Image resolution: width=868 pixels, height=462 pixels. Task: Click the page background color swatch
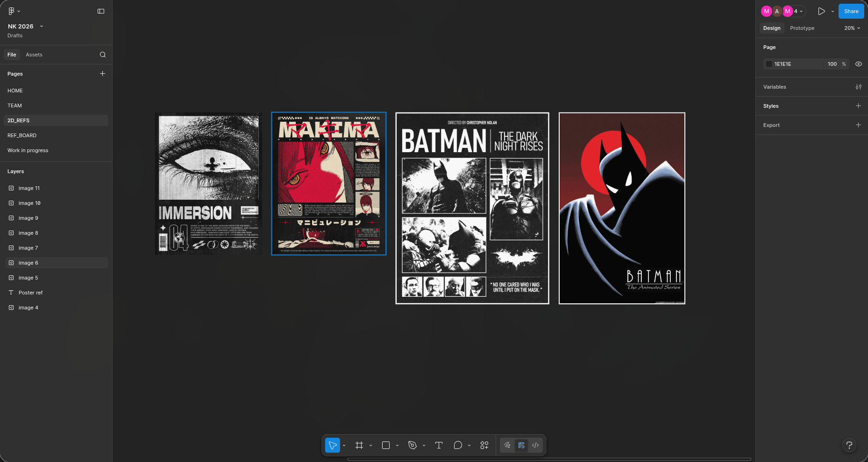(769, 64)
